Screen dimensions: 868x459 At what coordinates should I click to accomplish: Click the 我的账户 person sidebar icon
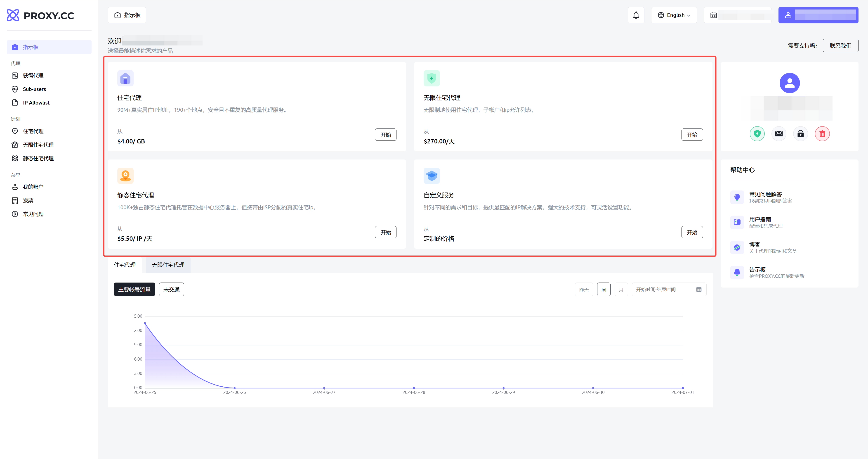tap(15, 187)
